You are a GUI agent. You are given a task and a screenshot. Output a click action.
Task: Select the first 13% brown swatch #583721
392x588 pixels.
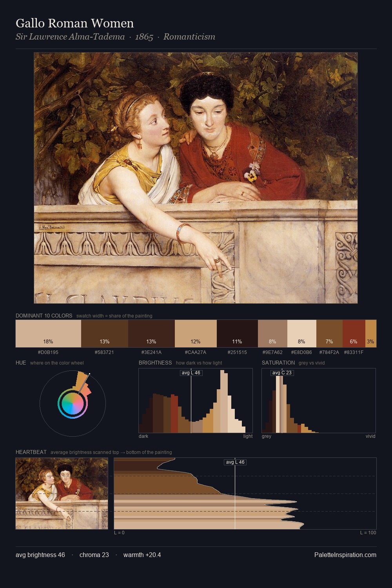click(105, 334)
